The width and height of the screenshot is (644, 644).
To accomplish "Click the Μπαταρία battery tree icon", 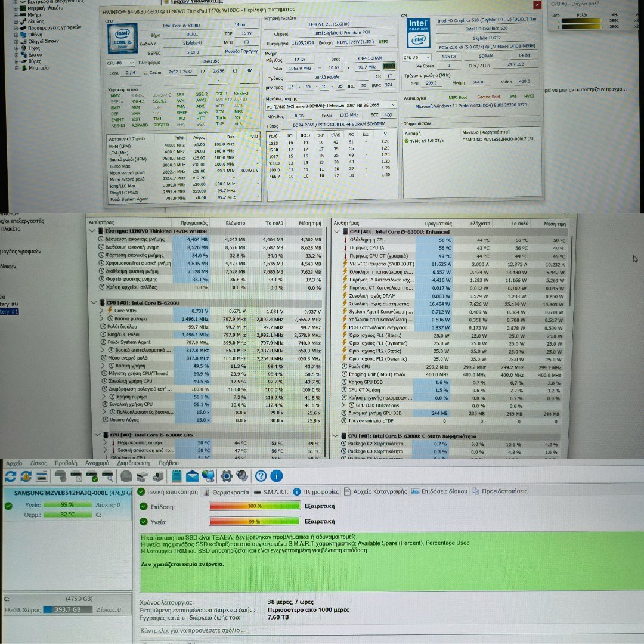I will (x=24, y=68).
